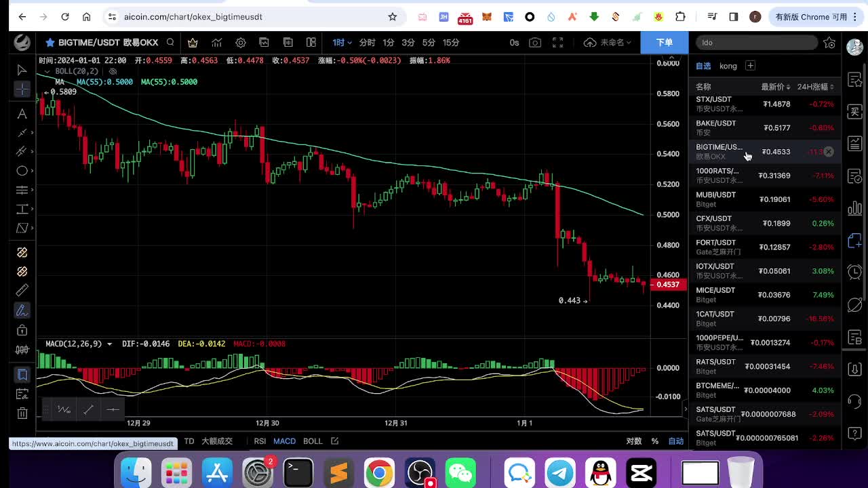Select the arrow cursor tool
This screenshot has width=868, height=488.
[x=22, y=70]
